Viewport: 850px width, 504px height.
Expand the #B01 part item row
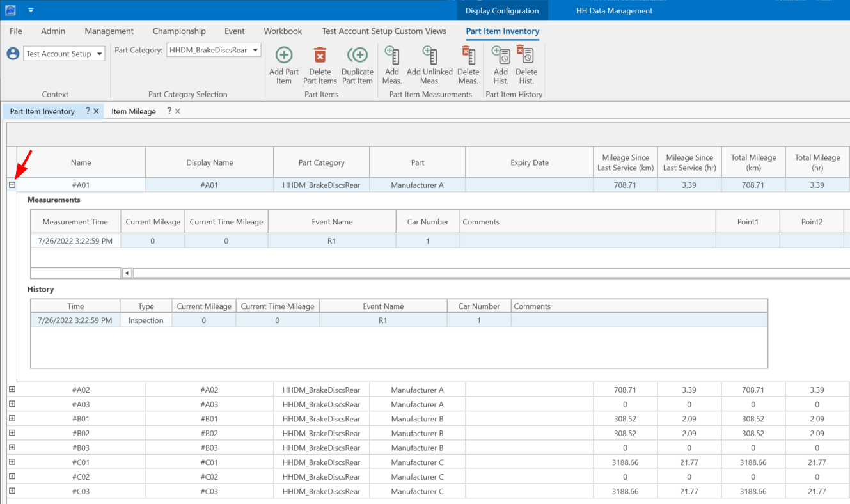pyautogui.click(x=12, y=419)
